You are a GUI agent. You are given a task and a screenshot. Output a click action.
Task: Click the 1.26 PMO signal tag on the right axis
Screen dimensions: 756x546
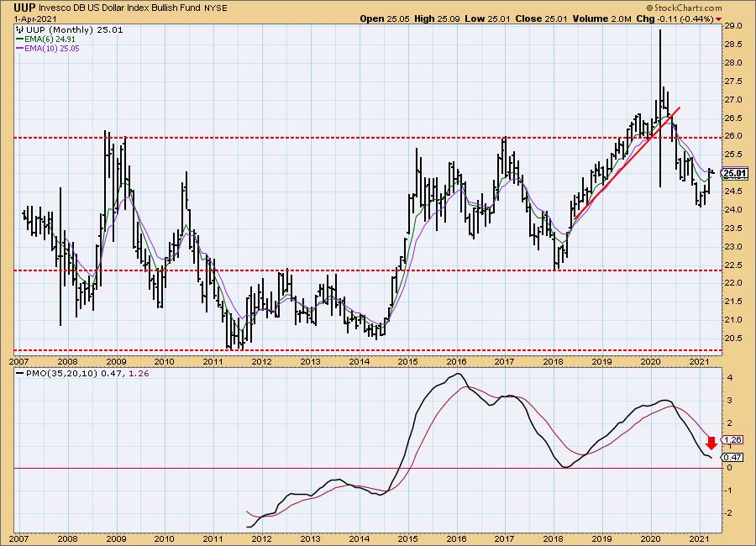click(x=732, y=439)
